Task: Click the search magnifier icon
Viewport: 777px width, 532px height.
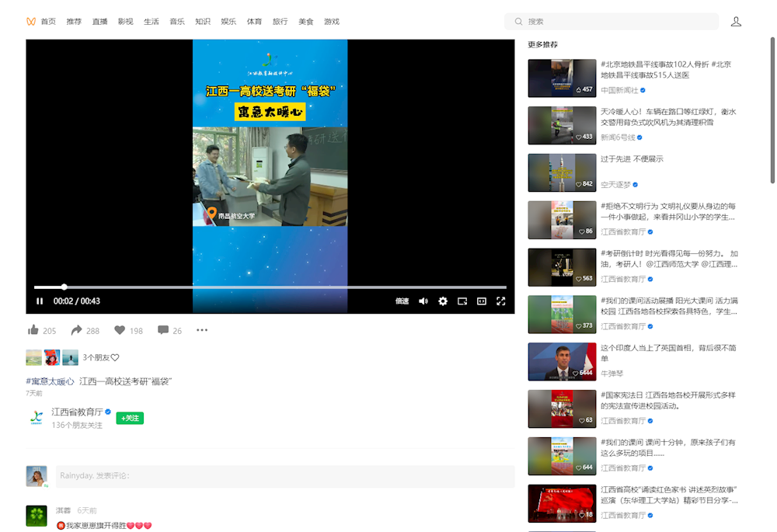Action: (x=518, y=22)
